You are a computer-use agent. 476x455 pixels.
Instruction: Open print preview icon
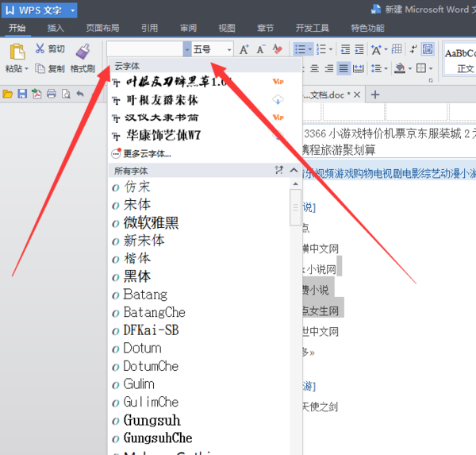tap(66, 94)
